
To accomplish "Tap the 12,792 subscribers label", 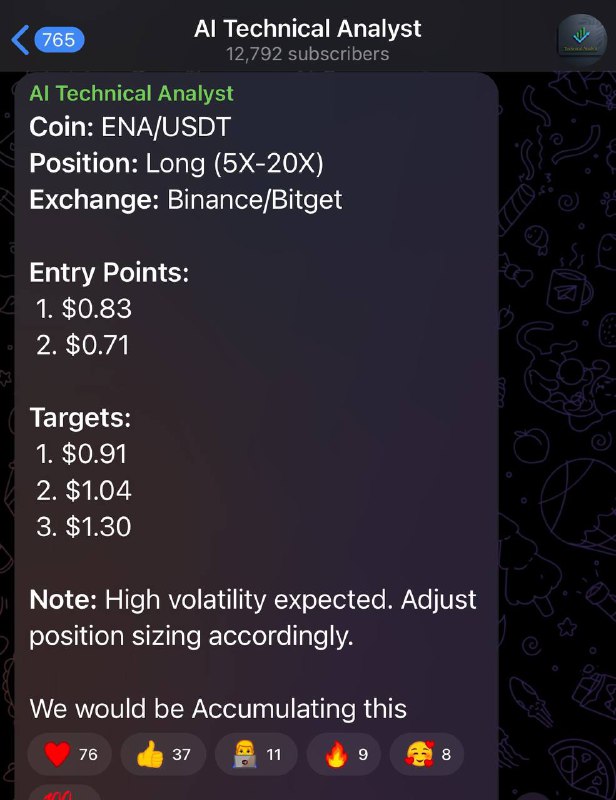I will pos(308,54).
